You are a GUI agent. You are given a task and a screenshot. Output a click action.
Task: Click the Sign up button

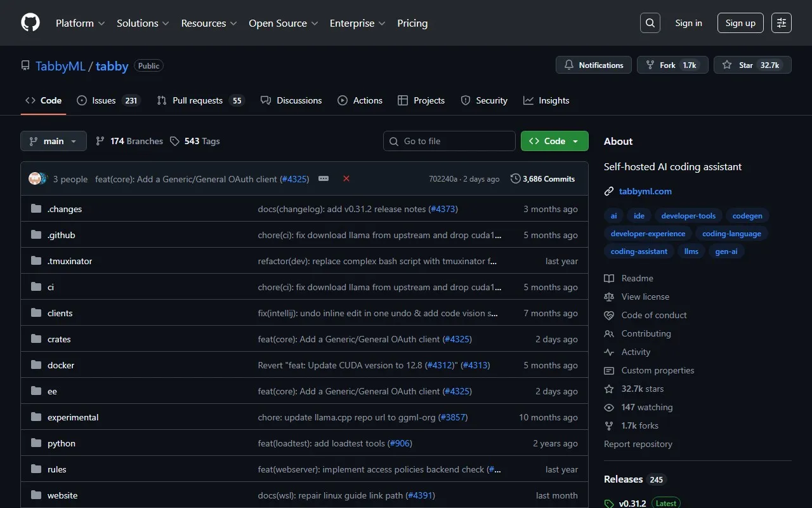coord(740,23)
